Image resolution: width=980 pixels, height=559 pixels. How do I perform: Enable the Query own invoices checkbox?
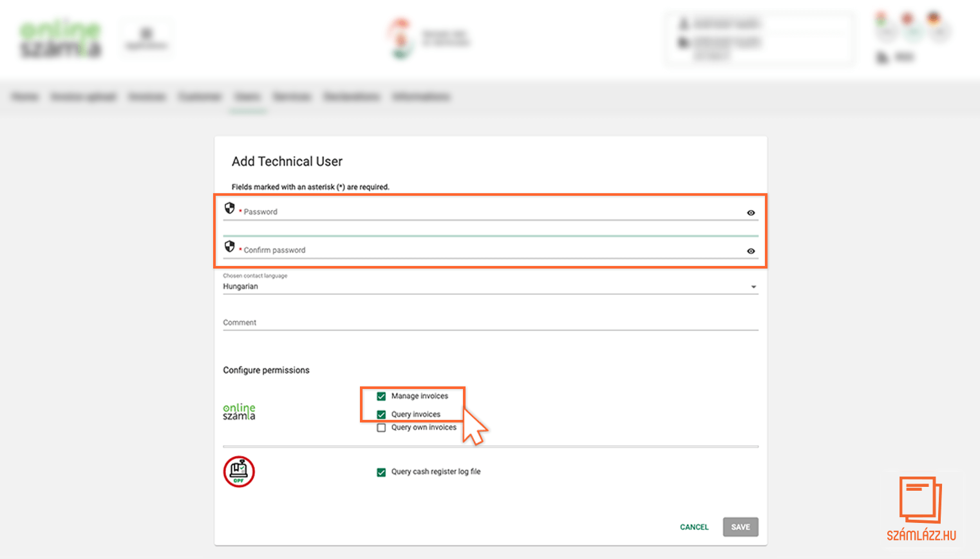381,428
